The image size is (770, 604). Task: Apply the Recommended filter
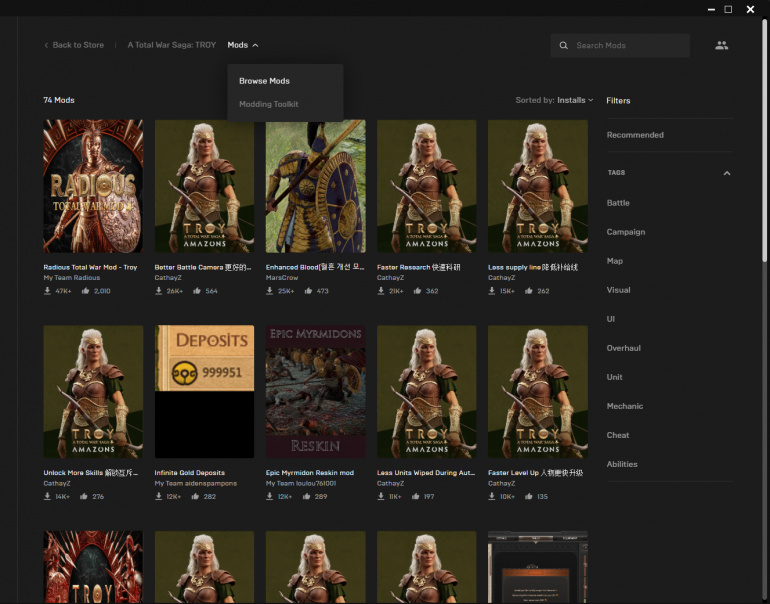634,135
